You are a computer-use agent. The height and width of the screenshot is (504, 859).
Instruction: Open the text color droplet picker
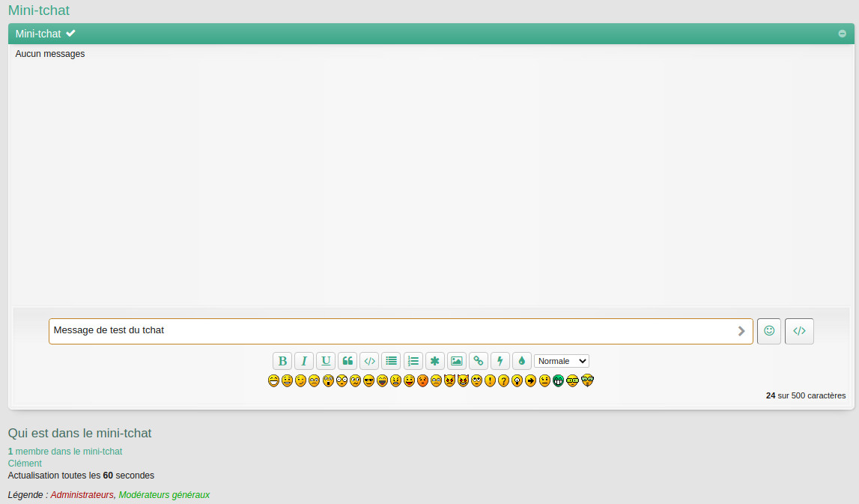click(522, 361)
